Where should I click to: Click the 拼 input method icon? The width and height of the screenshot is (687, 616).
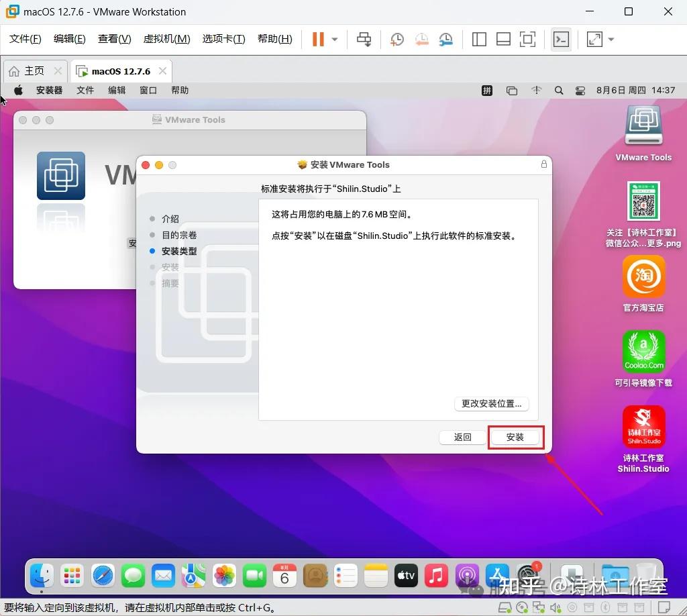[x=487, y=91]
